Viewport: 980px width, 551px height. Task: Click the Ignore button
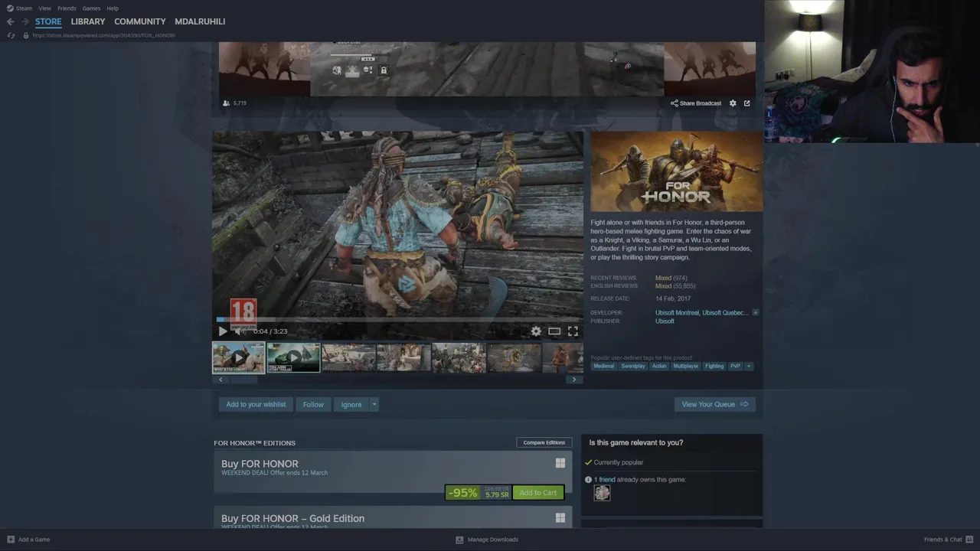(x=351, y=404)
